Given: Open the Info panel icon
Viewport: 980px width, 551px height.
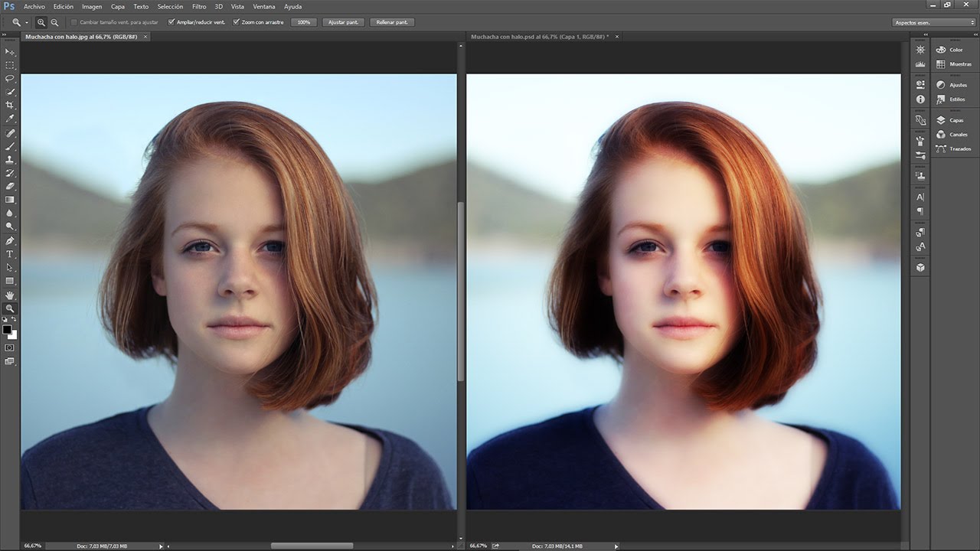Looking at the screenshot, I should 920,99.
